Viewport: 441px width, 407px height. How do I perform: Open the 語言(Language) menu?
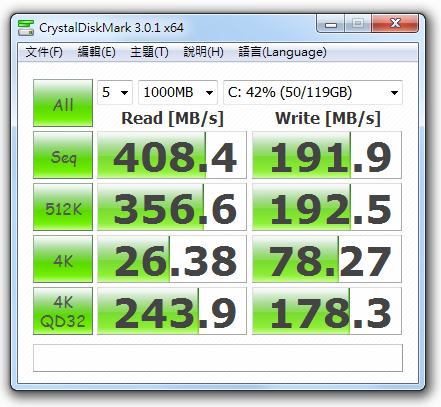(x=283, y=52)
